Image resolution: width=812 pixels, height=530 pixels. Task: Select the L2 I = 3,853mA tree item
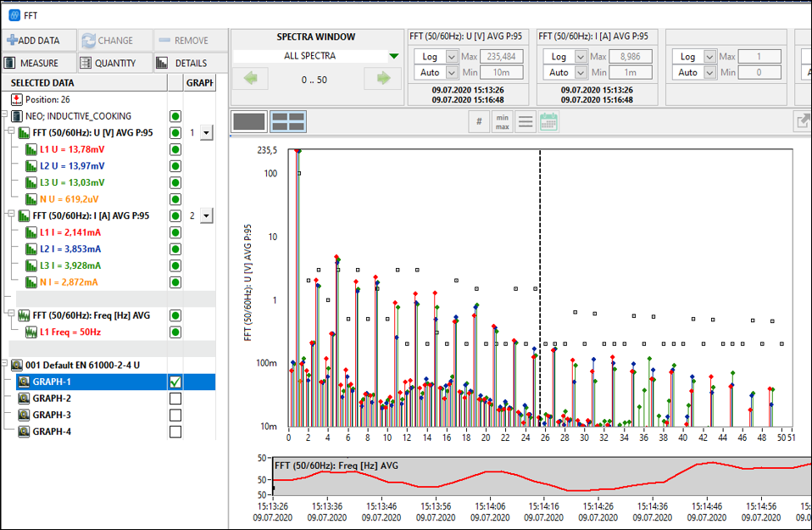(70, 248)
